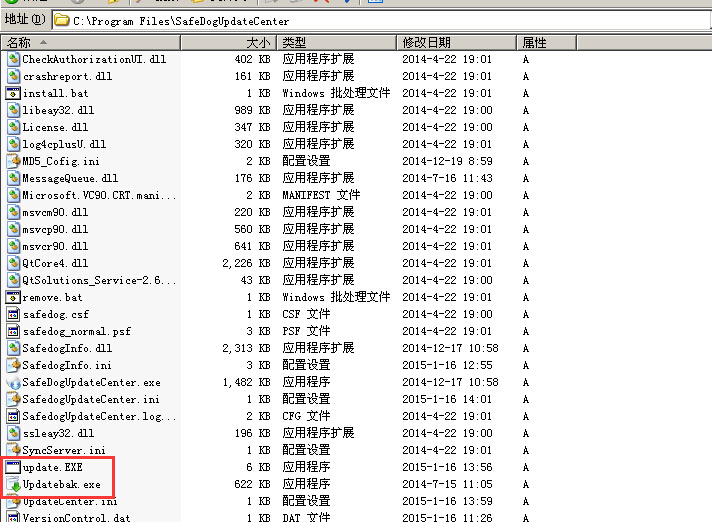Select file name MD5_Cofig.ini
Viewport: 712px width, 522px height.
click(x=61, y=161)
